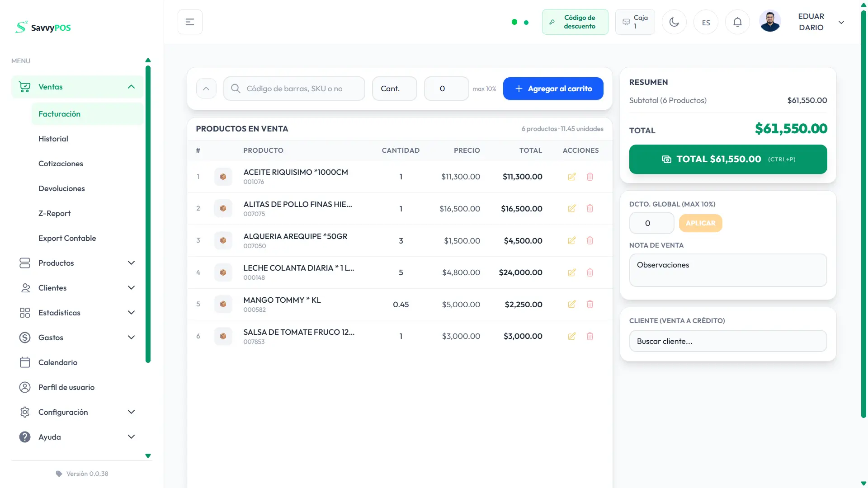Focus the Buscar cliente field
This screenshot has height=488, width=868.
tap(728, 341)
